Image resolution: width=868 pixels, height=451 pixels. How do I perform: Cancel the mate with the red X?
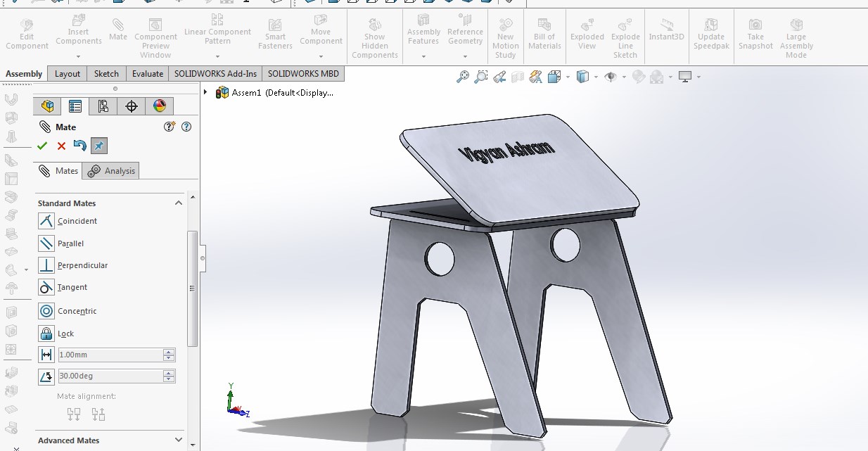[x=61, y=146]
